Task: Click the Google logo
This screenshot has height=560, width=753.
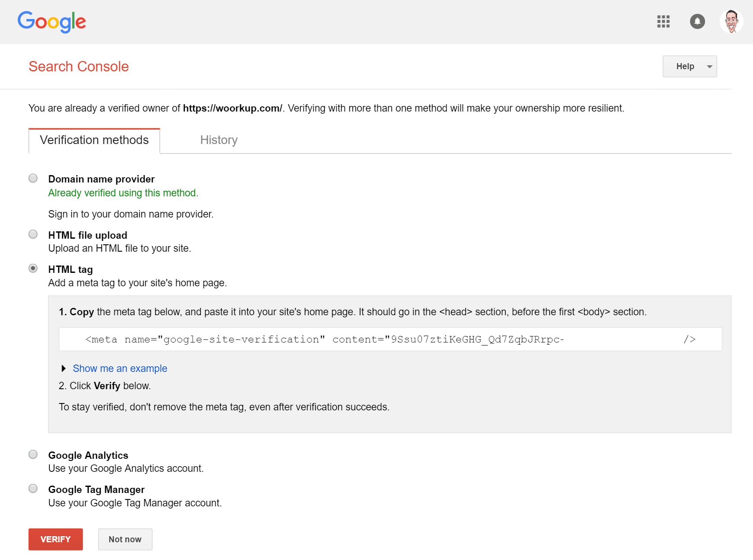Action: [51, 22]
